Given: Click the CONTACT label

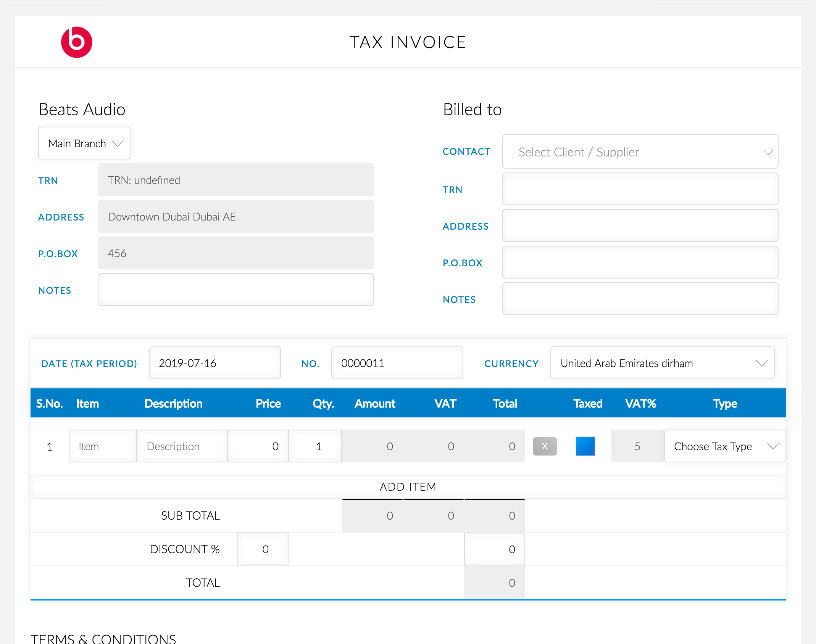Looking at the screenshot, I should 466,151.
